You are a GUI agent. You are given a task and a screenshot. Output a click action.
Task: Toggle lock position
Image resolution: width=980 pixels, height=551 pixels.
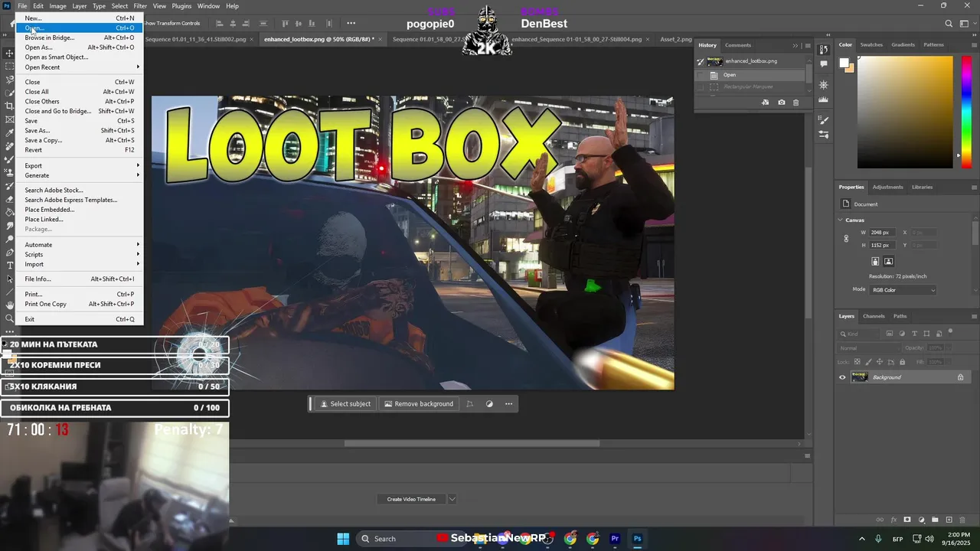coord(879,362)
